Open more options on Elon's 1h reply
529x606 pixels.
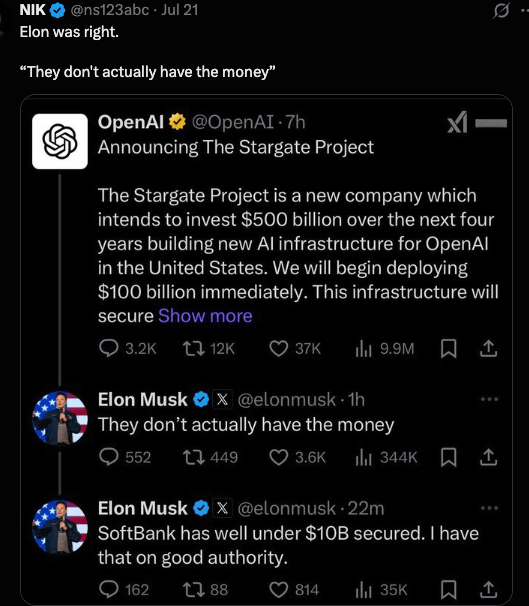tap(489, 399)
